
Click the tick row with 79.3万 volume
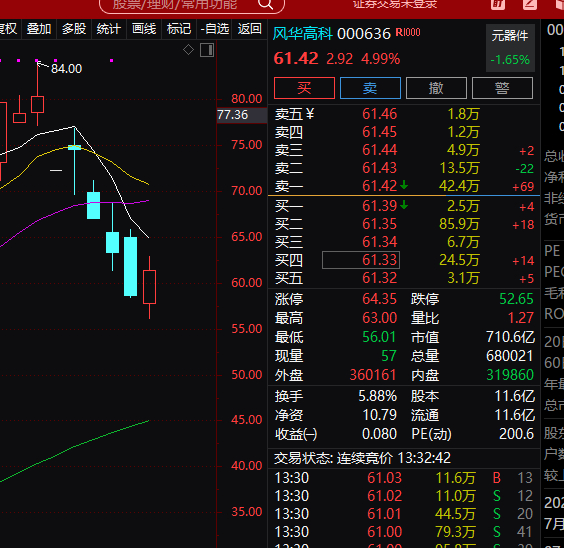[x=404, y=532]
